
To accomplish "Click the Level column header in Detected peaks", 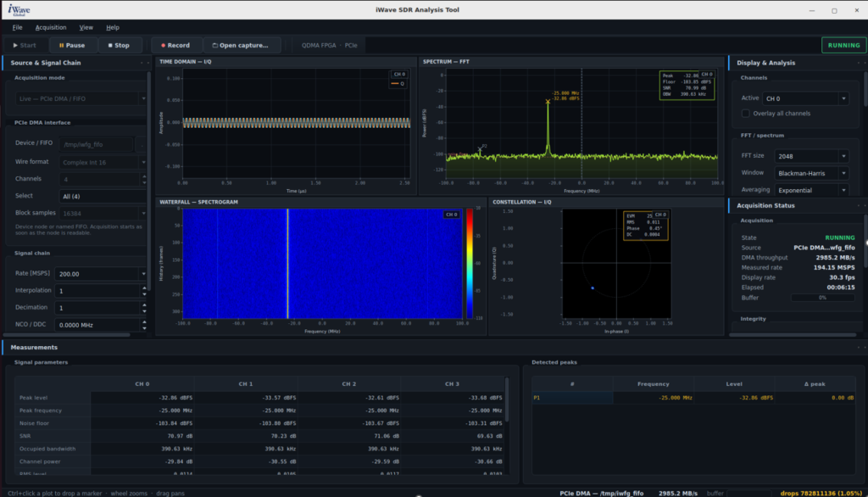I will coord(734,384).
